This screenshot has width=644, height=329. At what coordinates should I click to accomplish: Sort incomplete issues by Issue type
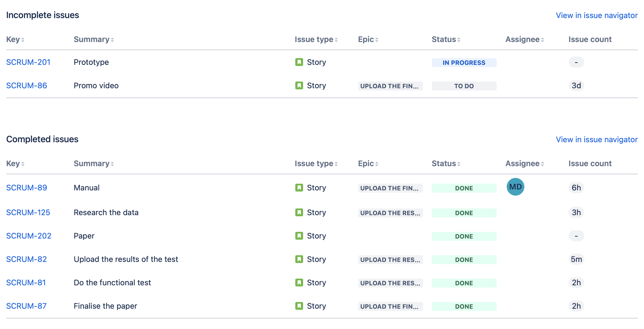[x=316, y=40]
